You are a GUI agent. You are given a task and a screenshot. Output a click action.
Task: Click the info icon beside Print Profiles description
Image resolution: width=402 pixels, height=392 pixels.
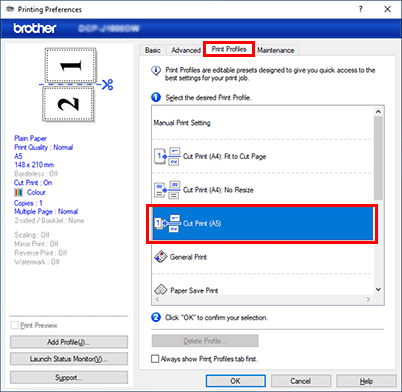156,71
